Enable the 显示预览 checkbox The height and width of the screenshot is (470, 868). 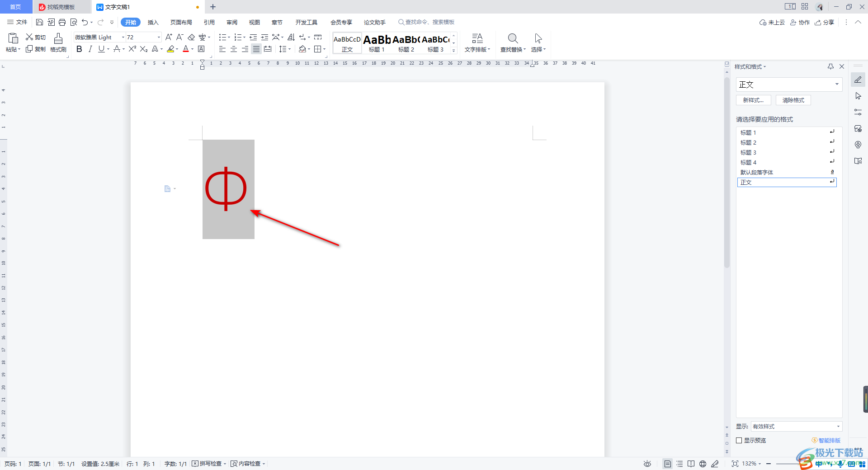point(739,440)
